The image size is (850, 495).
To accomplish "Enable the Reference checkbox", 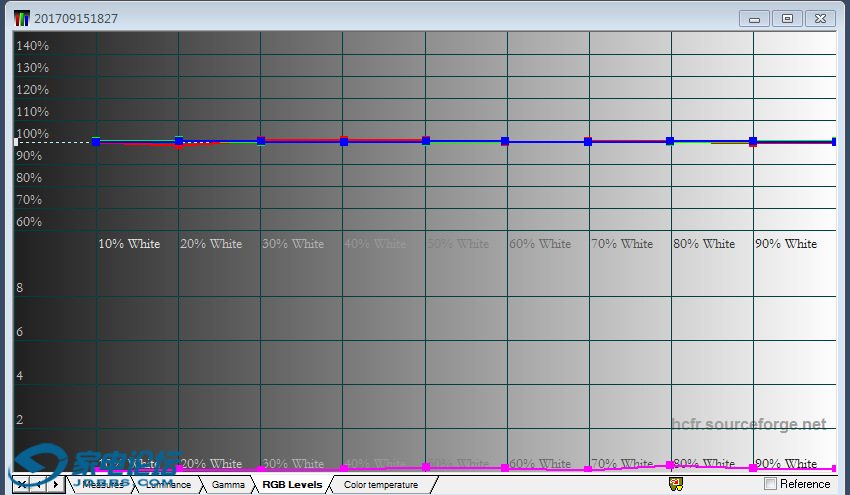I will 770,484.
